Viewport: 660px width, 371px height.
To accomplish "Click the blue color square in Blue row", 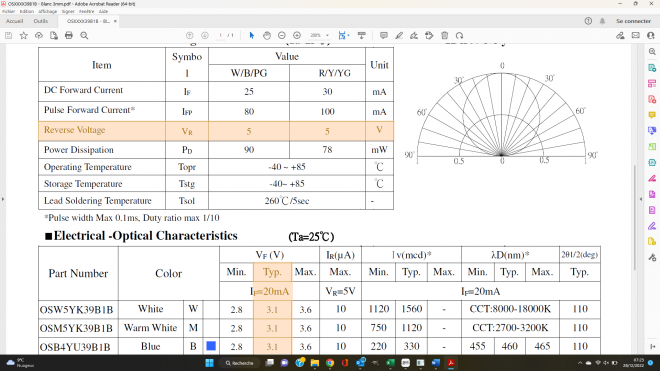I will (x=211, y=346).
